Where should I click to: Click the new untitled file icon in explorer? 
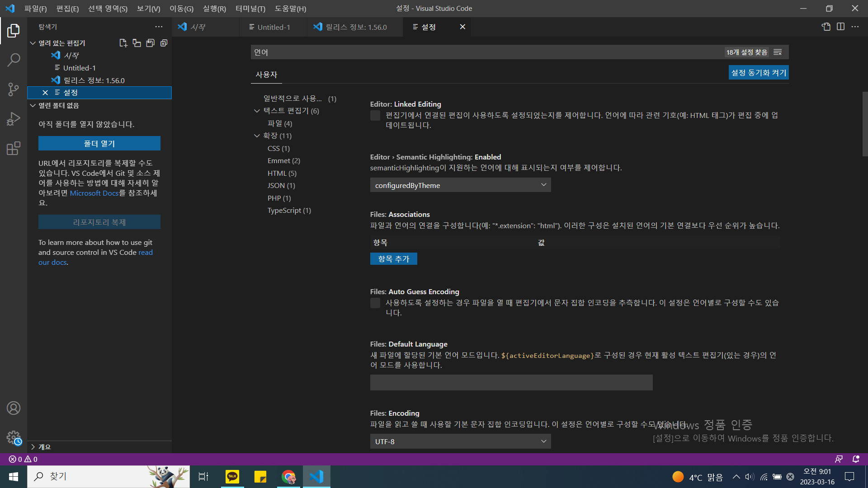point(123,43)
